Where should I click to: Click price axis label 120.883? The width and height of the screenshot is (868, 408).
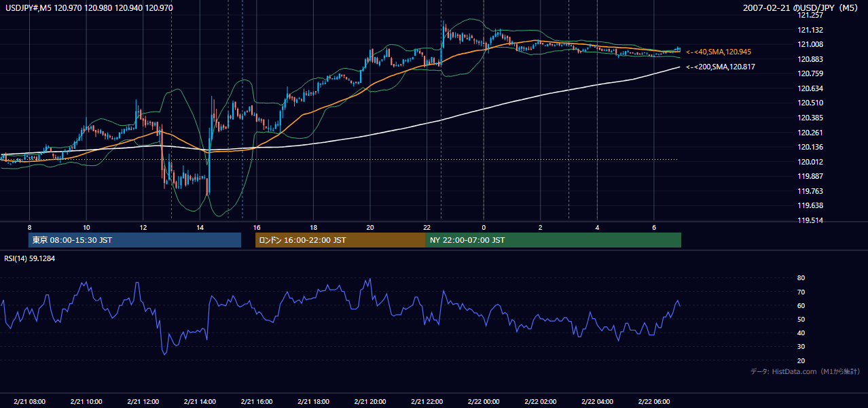point(810,59)
